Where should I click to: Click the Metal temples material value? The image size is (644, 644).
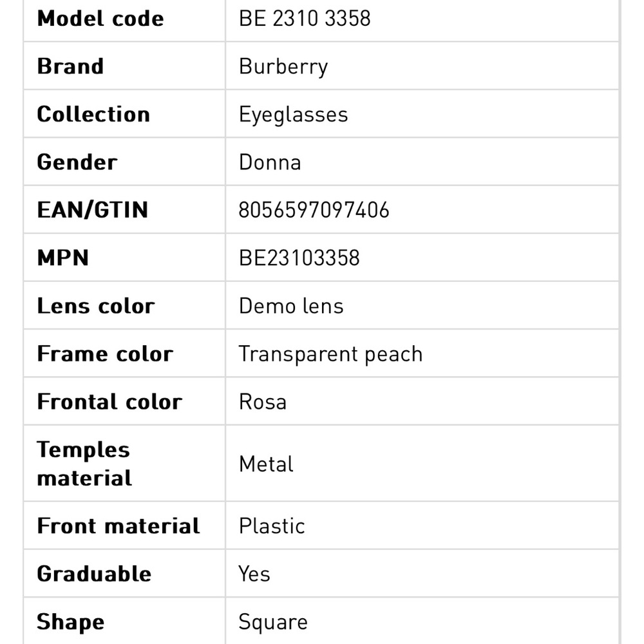coord(266,464)
